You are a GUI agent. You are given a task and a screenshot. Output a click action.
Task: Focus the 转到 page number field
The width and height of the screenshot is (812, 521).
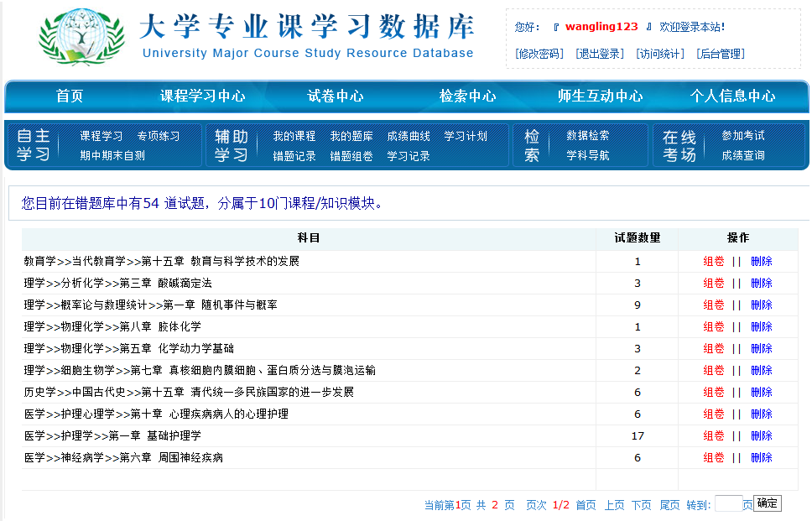click(729, 503)
